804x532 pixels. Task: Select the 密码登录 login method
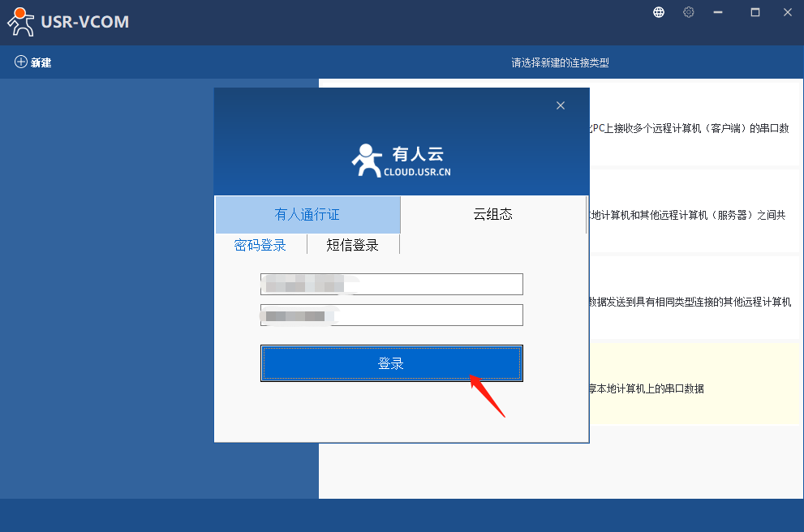pyautogui.click(x=260, y=245)
